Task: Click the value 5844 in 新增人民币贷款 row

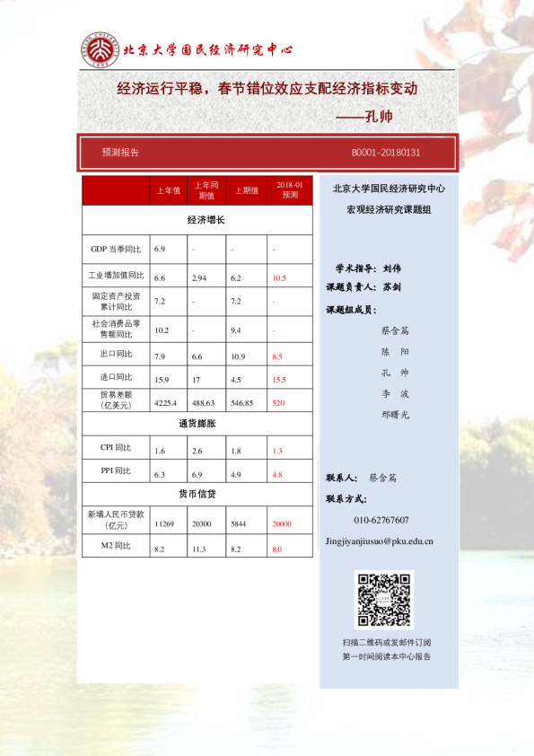Action: click(239, 524)
